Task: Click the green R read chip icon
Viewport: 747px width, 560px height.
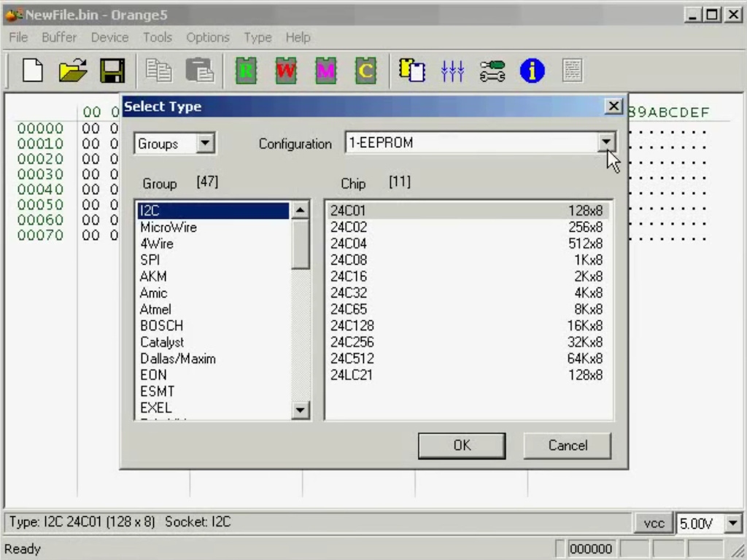Action: 246,71
